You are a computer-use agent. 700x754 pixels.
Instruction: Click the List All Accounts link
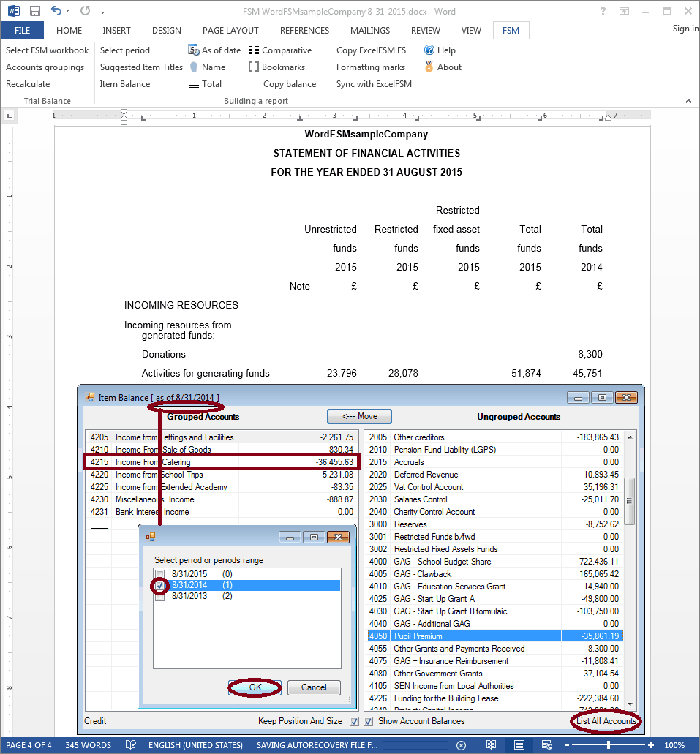click(x=606, y=721)
